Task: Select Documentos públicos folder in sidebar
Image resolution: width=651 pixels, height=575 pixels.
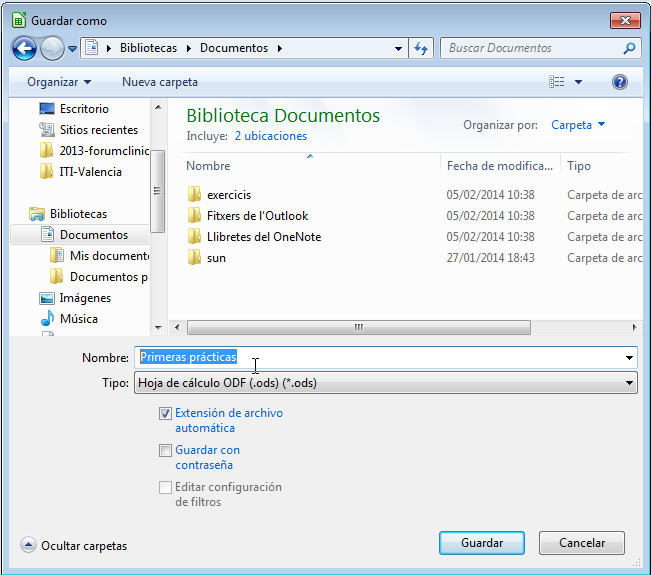Action: tap(109, 277)
